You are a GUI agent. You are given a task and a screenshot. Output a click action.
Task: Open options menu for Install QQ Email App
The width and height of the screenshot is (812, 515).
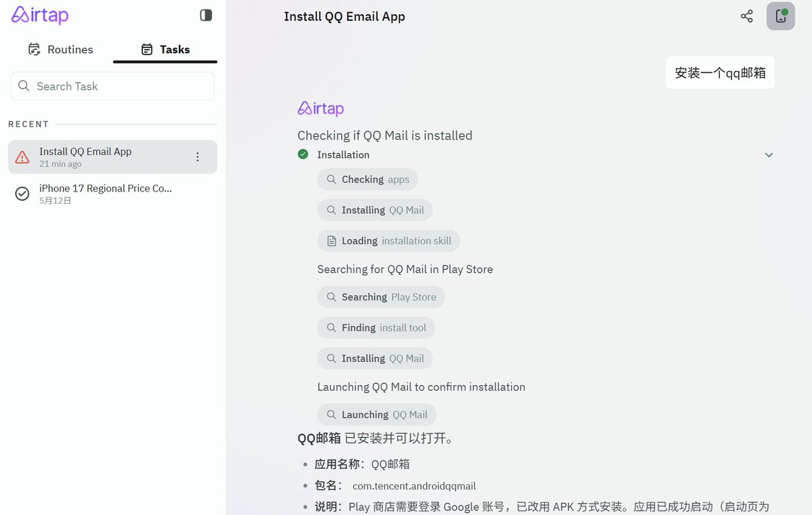(197, 157)
